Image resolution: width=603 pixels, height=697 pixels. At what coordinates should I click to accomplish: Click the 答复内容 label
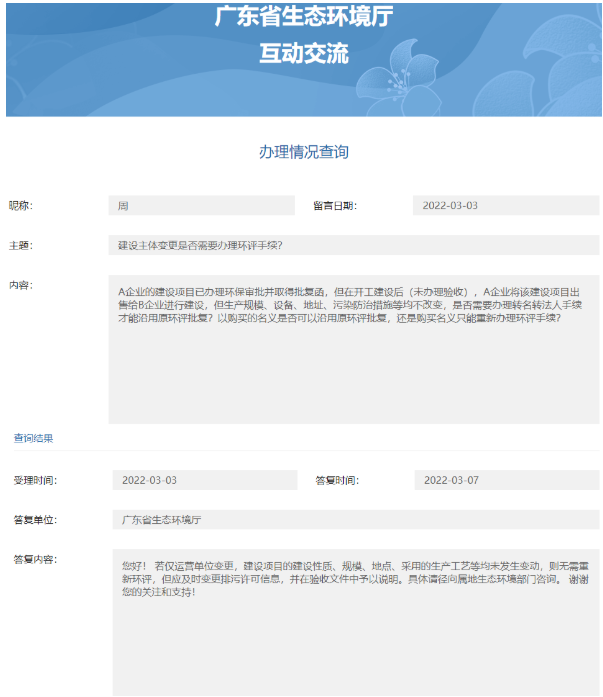click(35, 559)
